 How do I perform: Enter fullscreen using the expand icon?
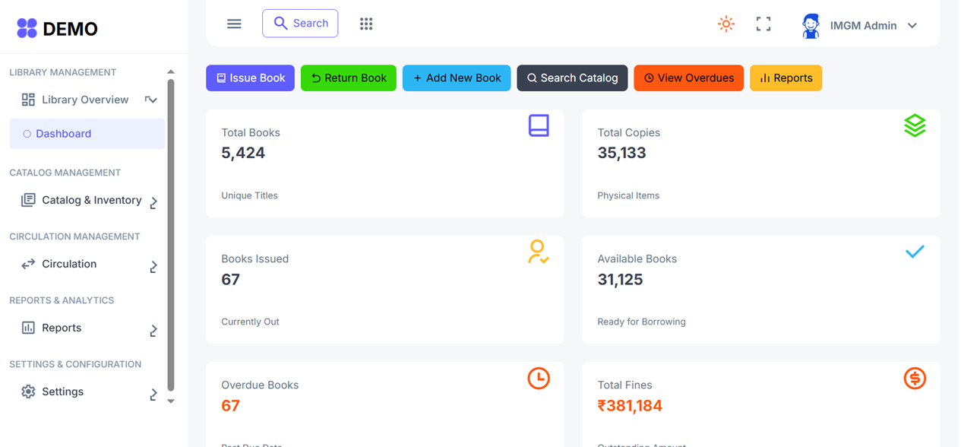[x=763, y=24]
